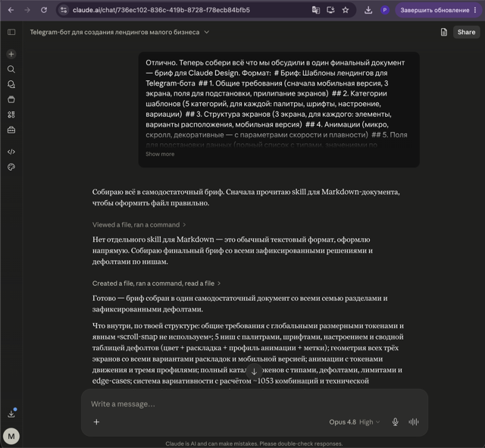Open the browser profile avatar P
Viewport: 485px width, 448px height.
click(x=385, y=10)
